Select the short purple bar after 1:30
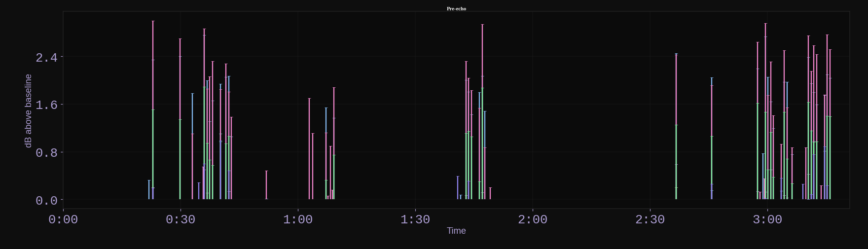This screenshot has width=868, height=249. tap(458, 188)
